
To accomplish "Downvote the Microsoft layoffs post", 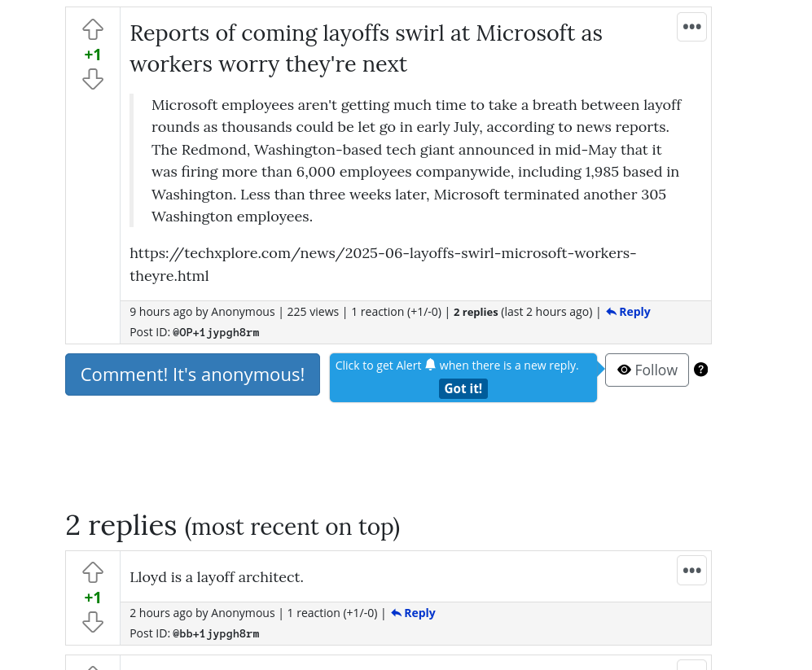I will click(93, 79).
